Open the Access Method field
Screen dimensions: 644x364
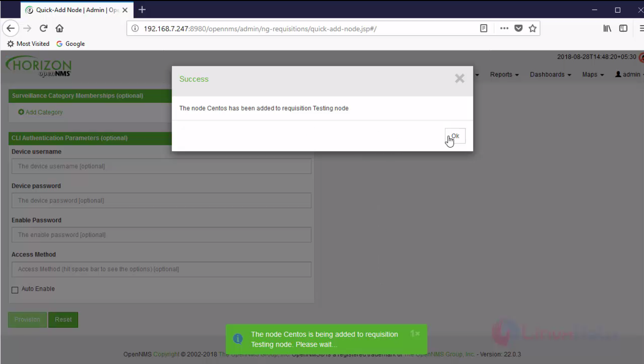(x=162, y=269)
